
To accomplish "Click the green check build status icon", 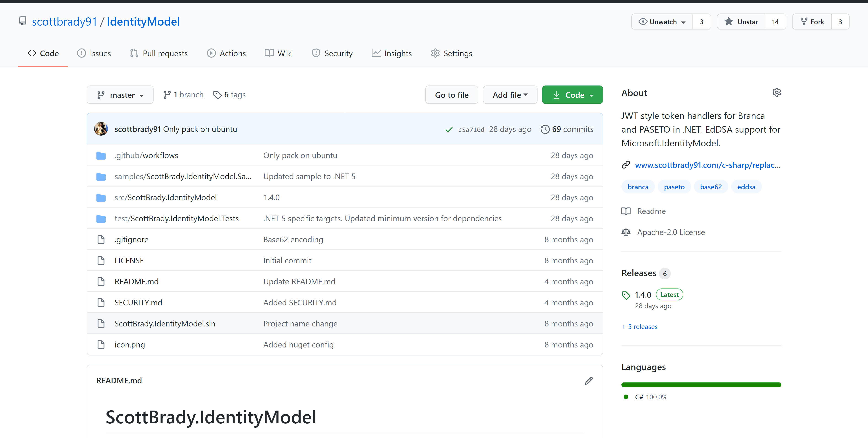I will [448, 129].
